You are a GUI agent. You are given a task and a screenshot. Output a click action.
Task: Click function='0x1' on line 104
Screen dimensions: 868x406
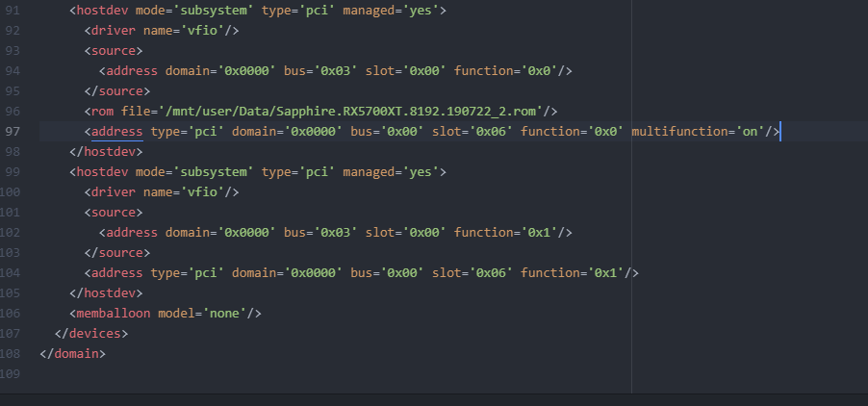(x=572, y=272)
